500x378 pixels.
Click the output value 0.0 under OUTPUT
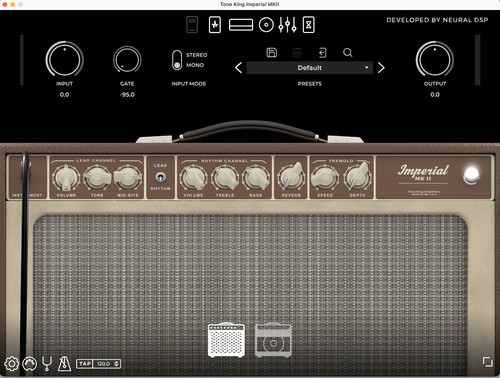click(435, 95)
